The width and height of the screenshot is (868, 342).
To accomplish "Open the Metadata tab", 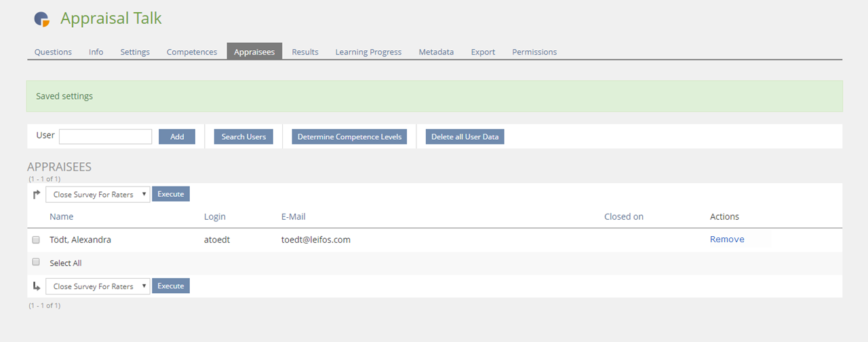I will coord(436,52).
